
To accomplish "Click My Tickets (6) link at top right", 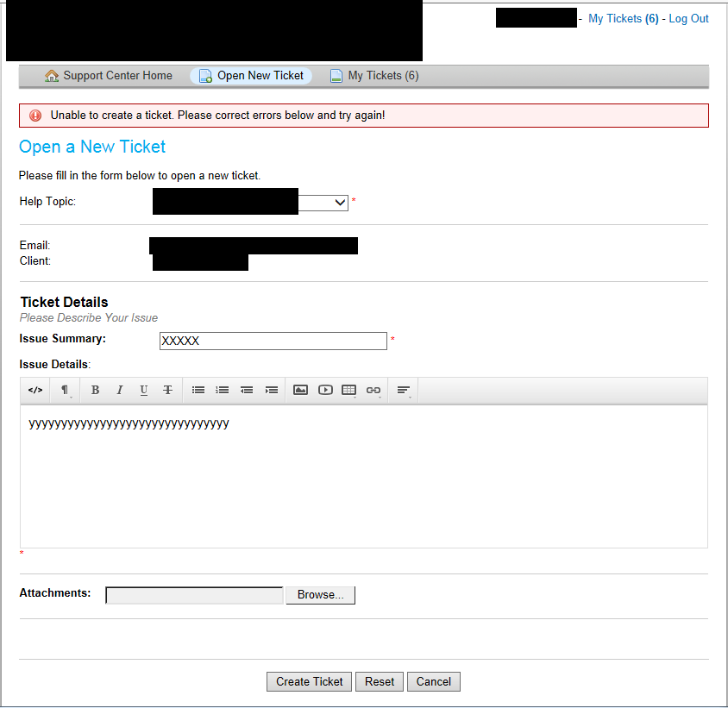I will pyautogui.click(x=623, y=19).
